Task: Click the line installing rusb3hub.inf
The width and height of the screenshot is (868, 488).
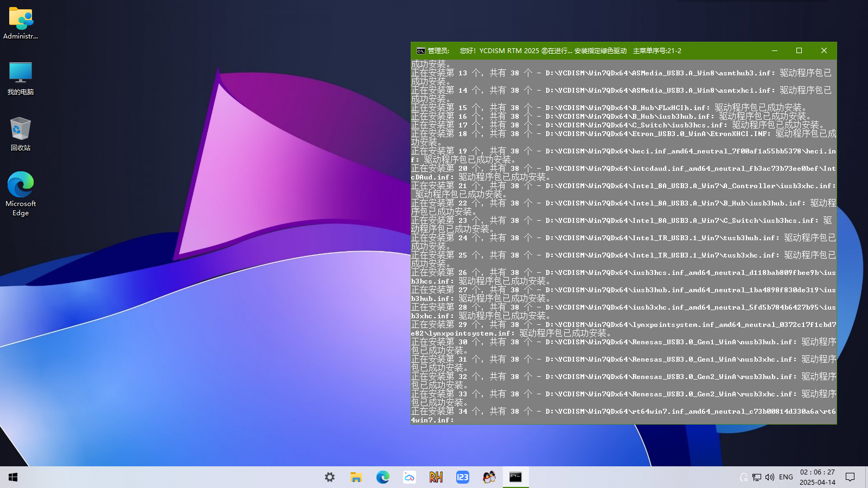Action: coord(624,381)
